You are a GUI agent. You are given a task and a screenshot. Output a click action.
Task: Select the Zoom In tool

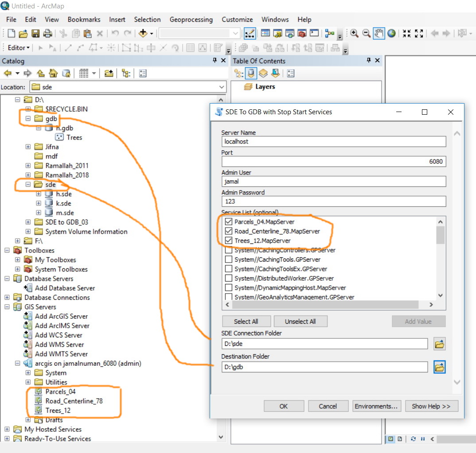click(354, 33)
